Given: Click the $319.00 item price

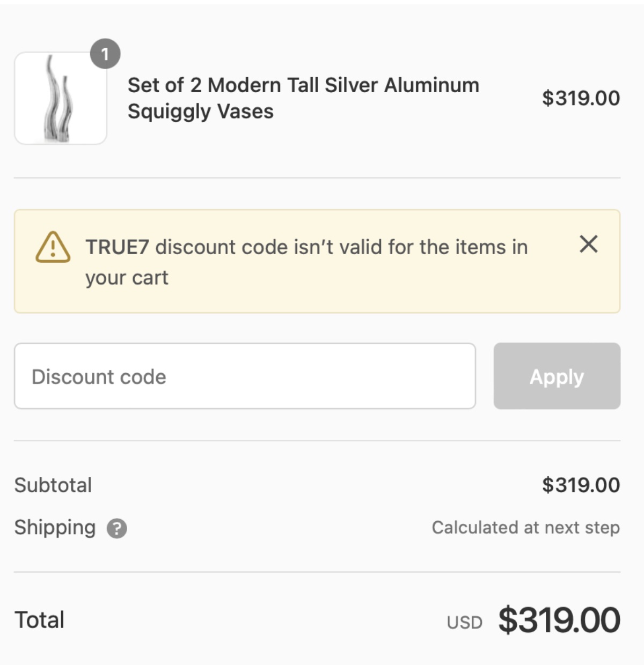Looking at the screenshot, I should pos(582,99).
